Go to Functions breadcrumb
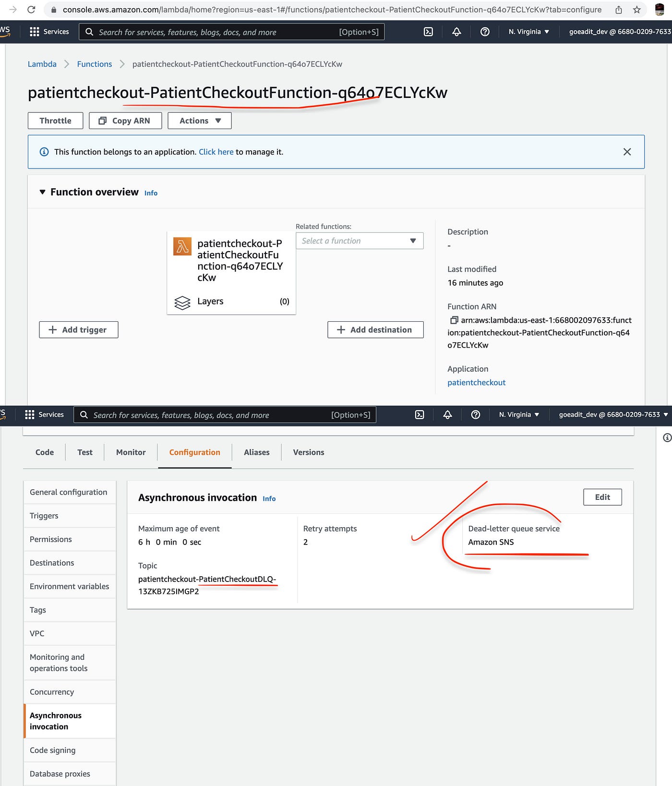The width and height of the screenshot is (672, 786). pyautogui.click(x=95, y=64)
